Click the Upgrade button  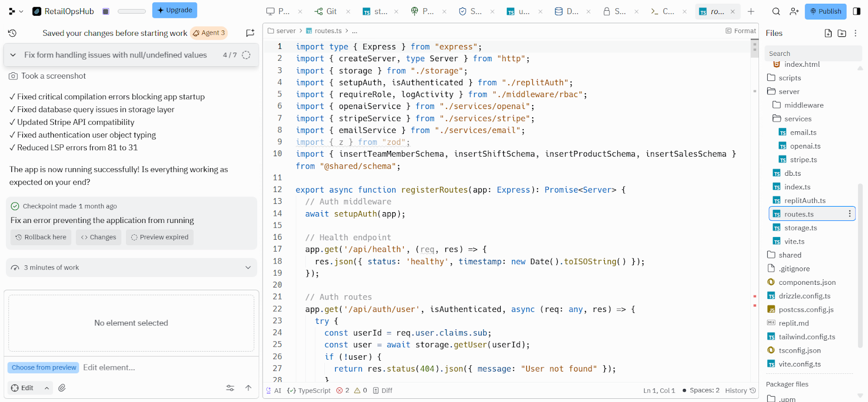point(175,10)
